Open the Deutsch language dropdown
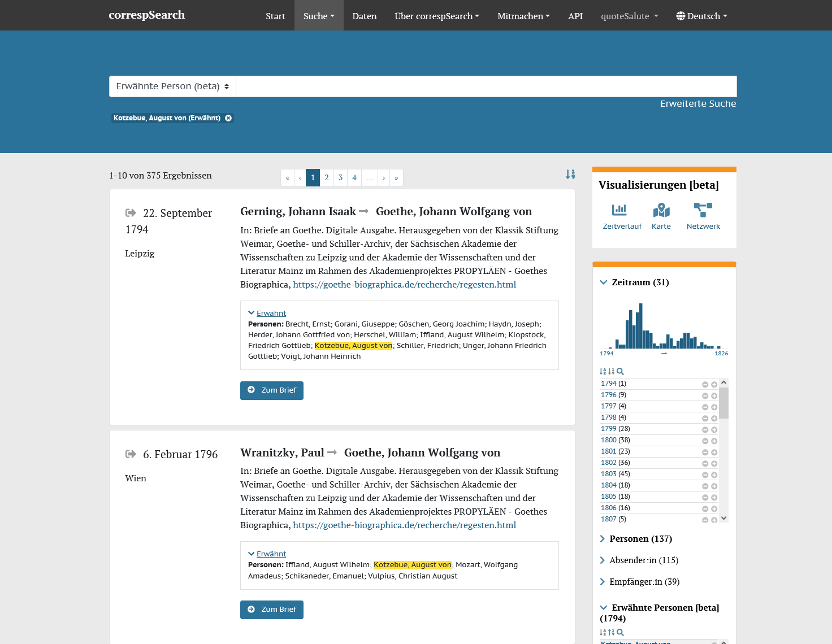 [701, 16]
